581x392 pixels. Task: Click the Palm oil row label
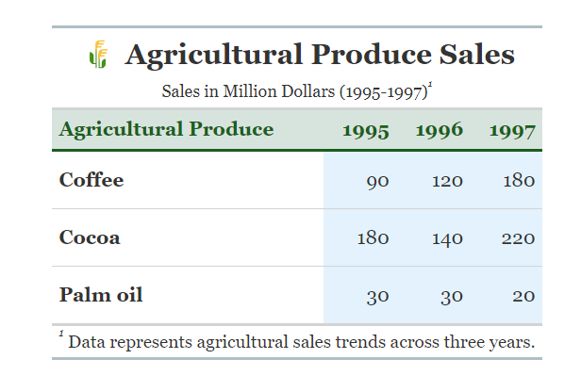[101, 295]
